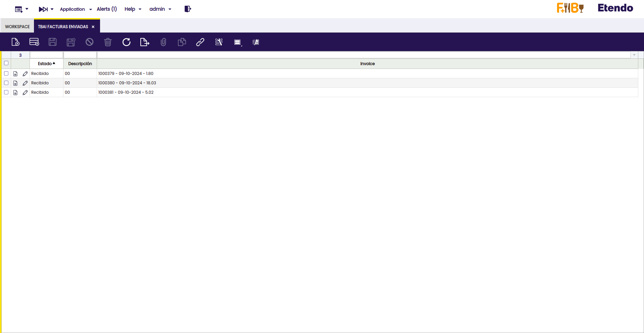The width and height of the screenshot is (644, 333).
Task: Click the last toolbar icon on right
Action: [256, 42]
